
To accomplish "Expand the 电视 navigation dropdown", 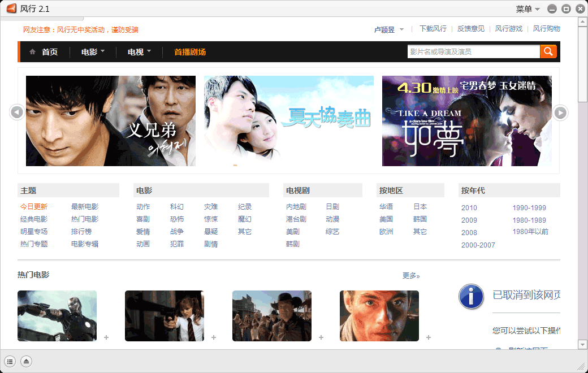I will [x=140, y=52].
